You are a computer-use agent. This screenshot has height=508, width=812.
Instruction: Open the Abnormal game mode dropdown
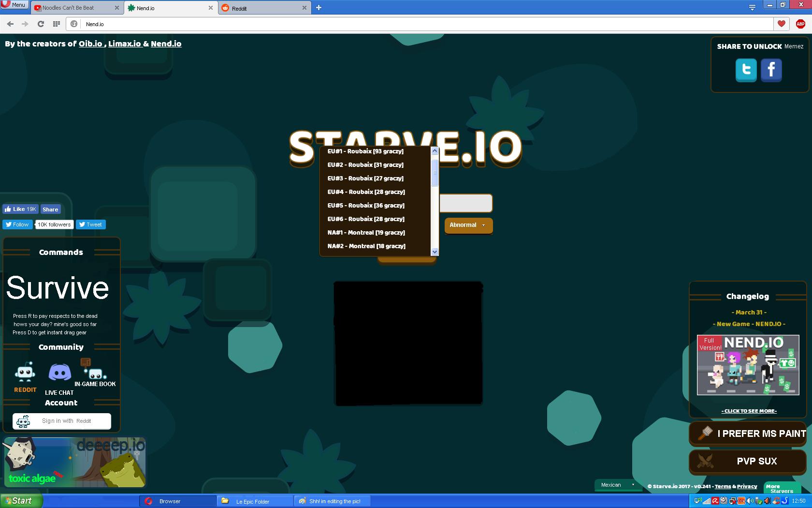point(468,225)
